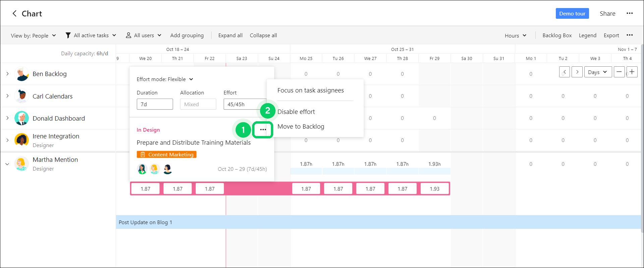Open task card three-dot menu
Screen dimensions: 644x268
point(263,130)
